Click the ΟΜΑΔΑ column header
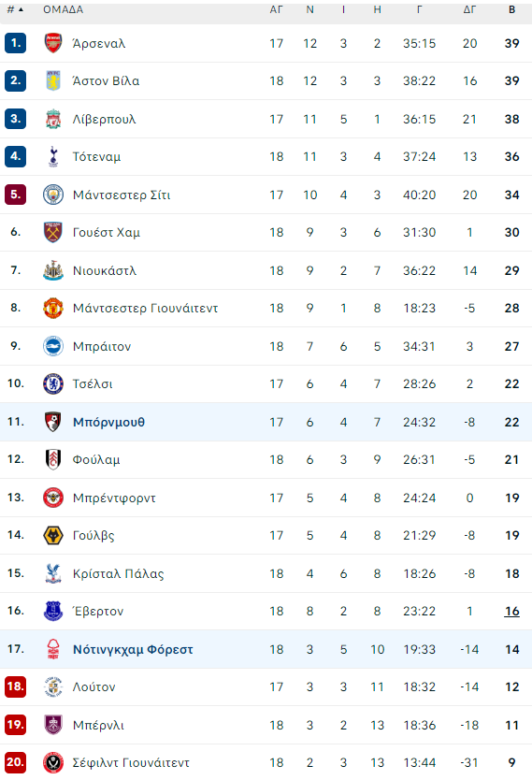This screenshot has height=780, width=532. (64, 9)
